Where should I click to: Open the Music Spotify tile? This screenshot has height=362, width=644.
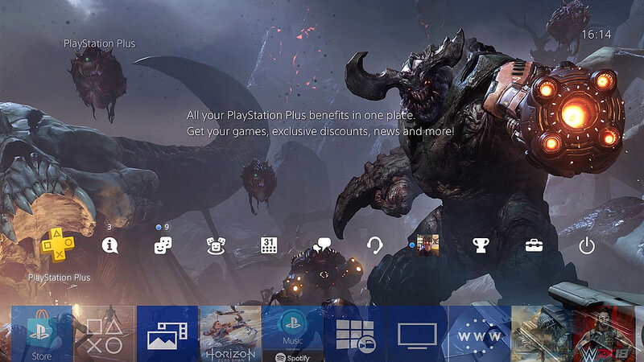292,334
